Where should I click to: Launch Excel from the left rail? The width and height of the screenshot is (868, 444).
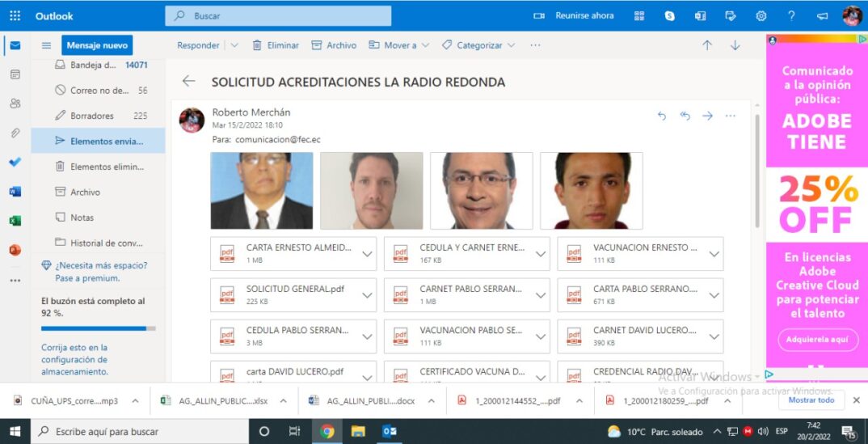pyautogui.click(x=15, y=221)
